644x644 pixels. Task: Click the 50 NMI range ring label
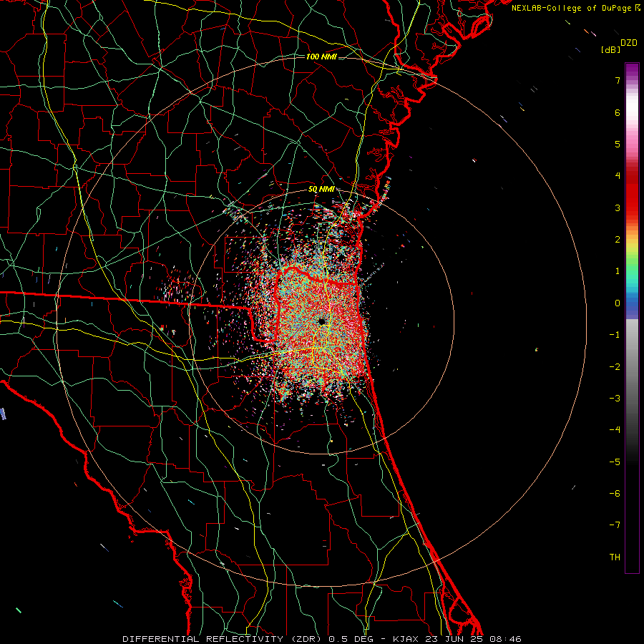pos(321,190)
